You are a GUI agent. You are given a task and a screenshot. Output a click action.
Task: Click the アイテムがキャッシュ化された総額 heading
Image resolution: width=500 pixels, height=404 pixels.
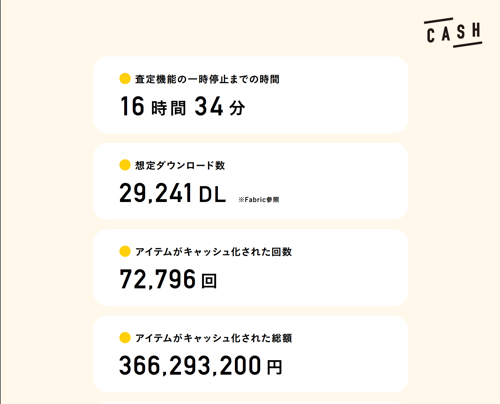(214, 338)
